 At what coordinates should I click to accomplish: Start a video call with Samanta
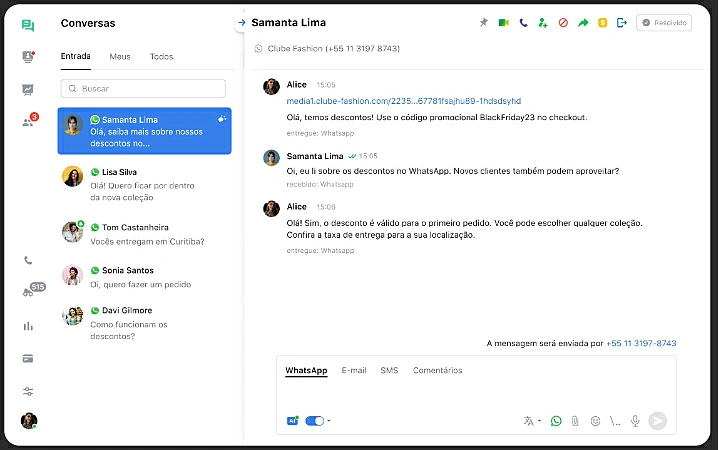point(504,22)
